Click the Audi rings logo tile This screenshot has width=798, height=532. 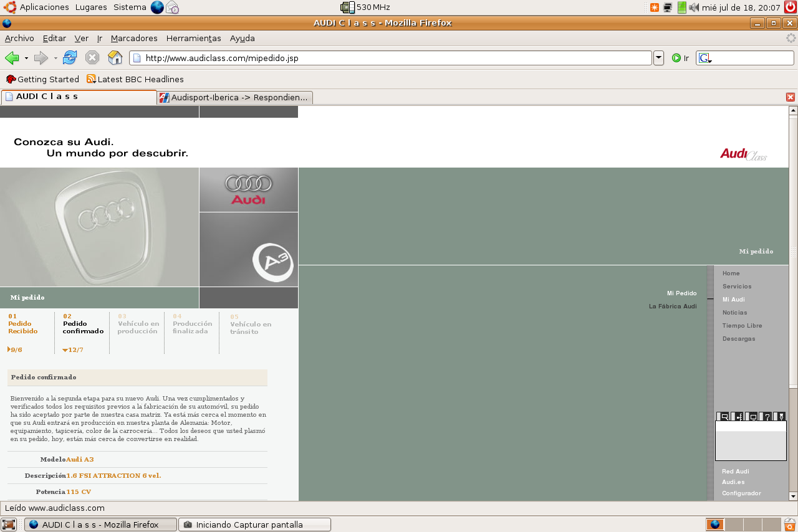click(x=249, y=189)
